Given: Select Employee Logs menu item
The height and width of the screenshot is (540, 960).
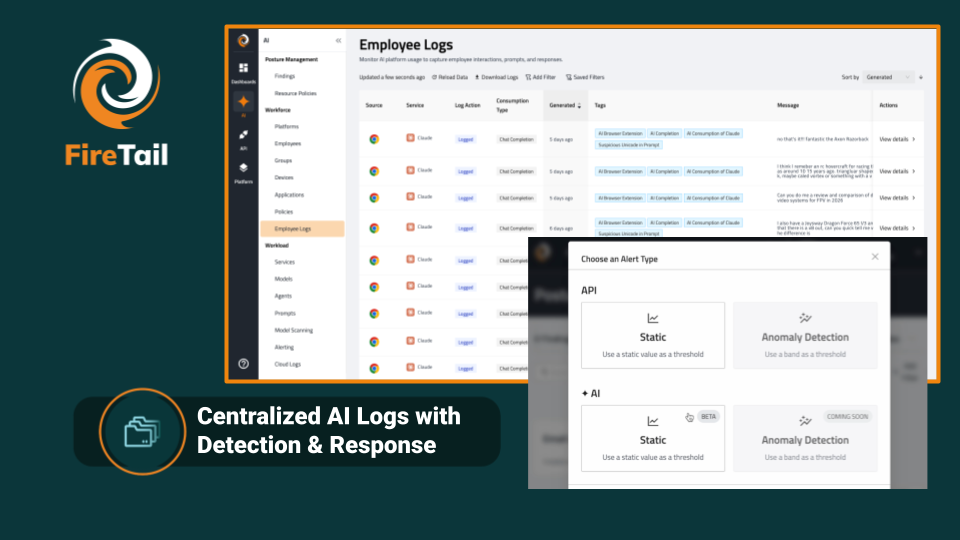Looking at the screenshot, I should [302, 228].
